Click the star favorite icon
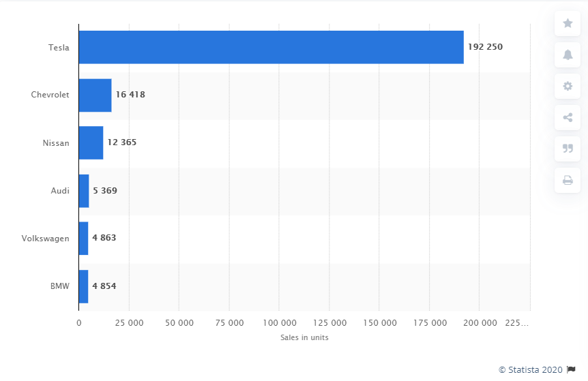This screenshot has height=381, width=588. [x=568, y=24]
